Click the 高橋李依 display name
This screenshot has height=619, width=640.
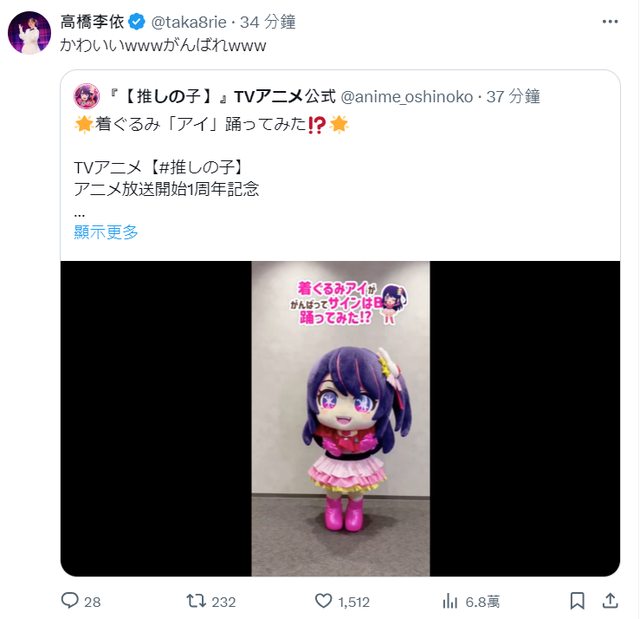pos(93,22)
